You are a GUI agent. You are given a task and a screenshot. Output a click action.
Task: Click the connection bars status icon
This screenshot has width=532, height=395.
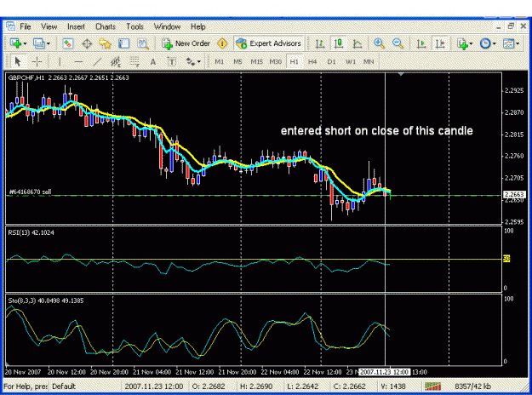point(433,386)
